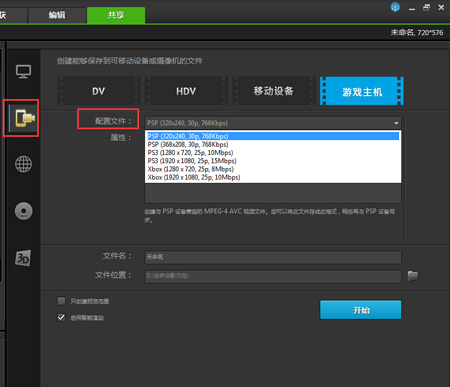Click the 文件位置 path field
The height and width of the screenshot is (387, 450).
point(273,276)
